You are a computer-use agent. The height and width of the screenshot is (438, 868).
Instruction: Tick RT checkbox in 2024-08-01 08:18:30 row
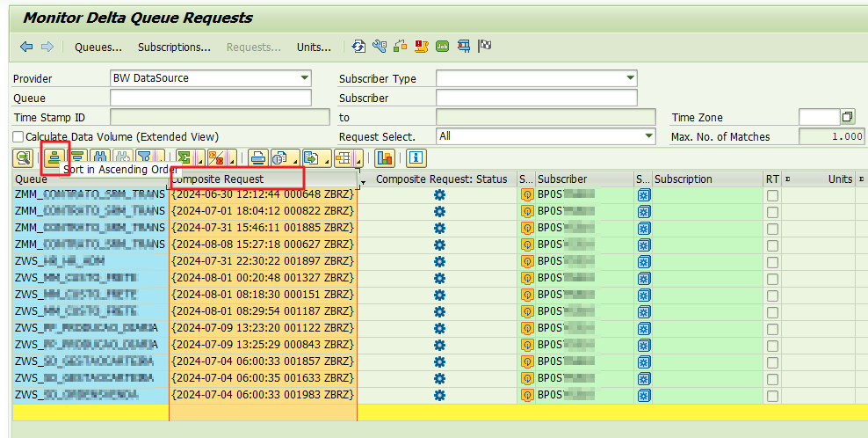tap(772, 296)
